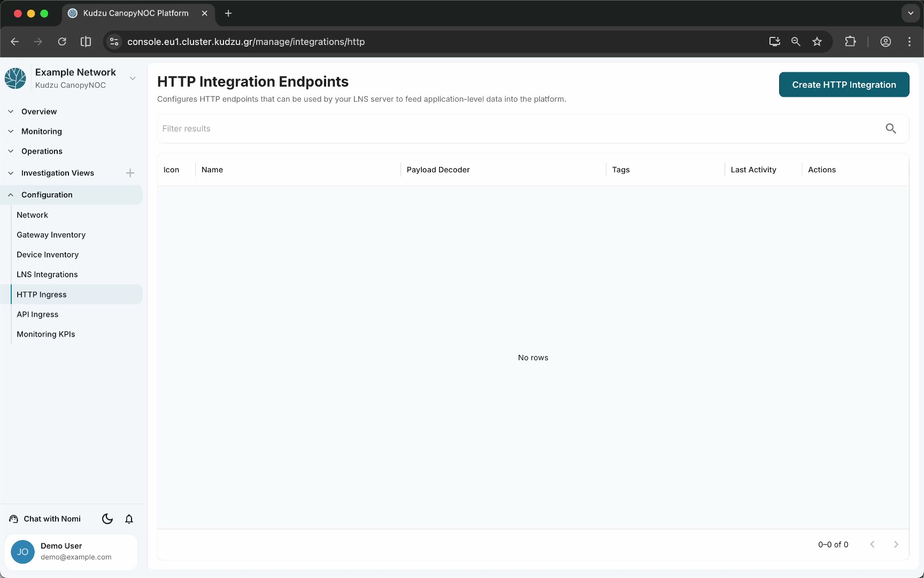The height and width of the screenshot is (578, 924).
Task: Expand the Overview section
Action: pos(38,111)
